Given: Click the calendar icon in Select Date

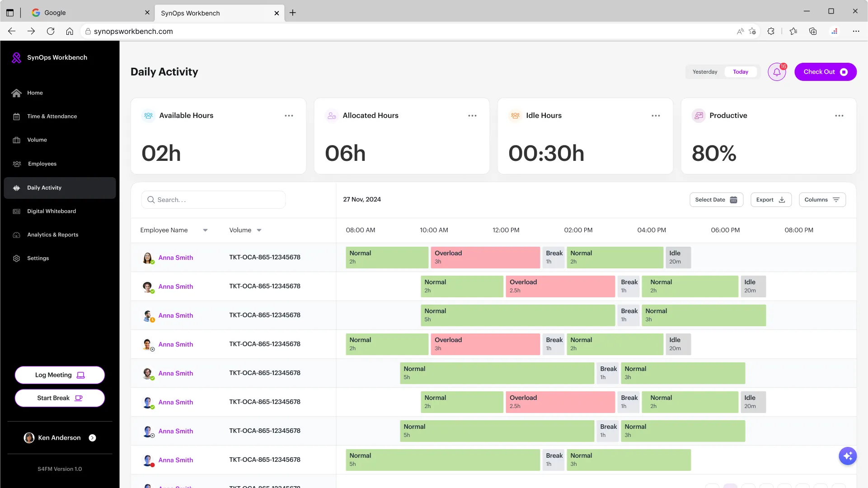Looking at the screenshot, I should coord(733,200).
